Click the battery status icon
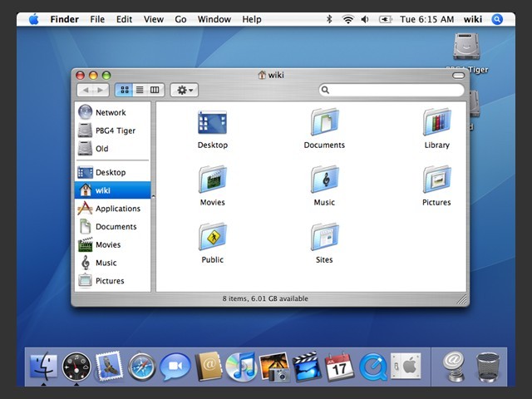This screenshot has height=399, width=532. [386, 19]
